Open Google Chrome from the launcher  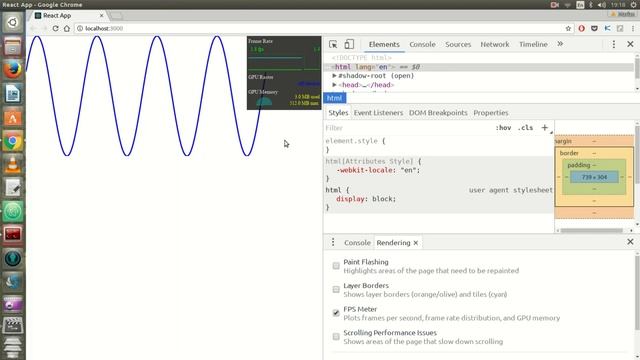click(x=13, y=142)
